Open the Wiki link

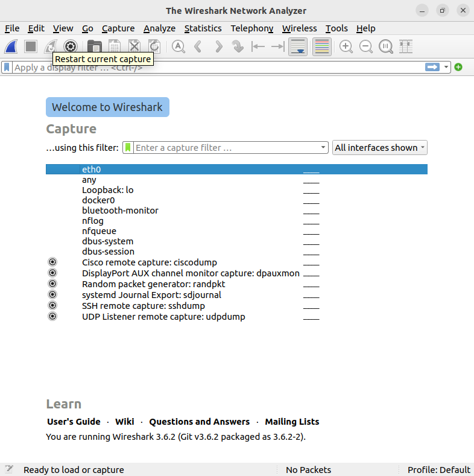124,422
